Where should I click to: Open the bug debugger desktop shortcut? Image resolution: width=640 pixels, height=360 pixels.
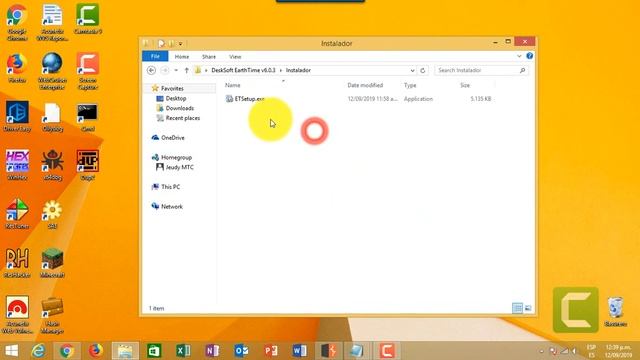(52, 166)
